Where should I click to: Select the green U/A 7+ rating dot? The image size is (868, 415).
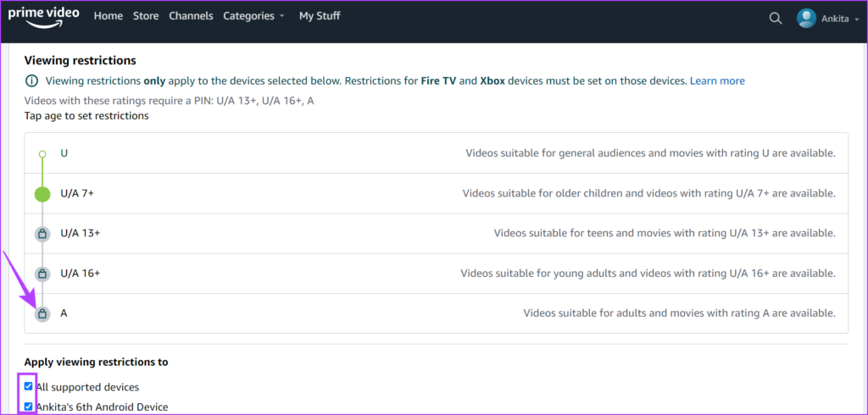tap(42, 194)
